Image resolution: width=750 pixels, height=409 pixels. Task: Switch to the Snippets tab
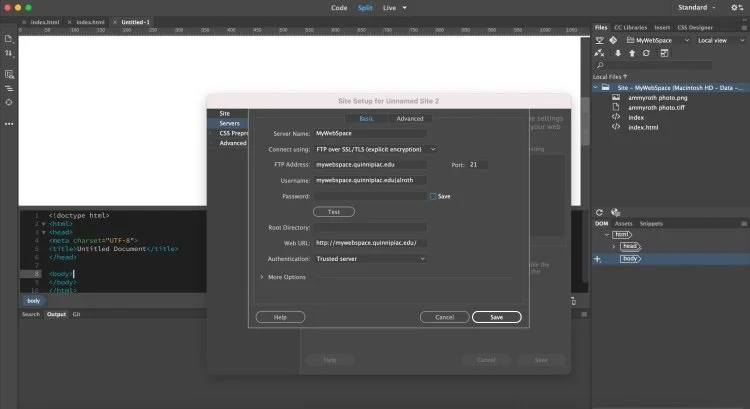click(651, 224)
